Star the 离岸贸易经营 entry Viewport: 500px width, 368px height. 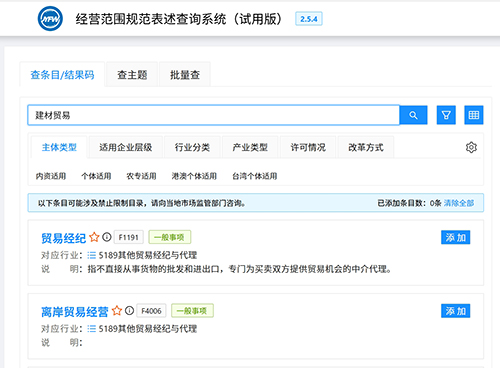(x=117, y=311)
